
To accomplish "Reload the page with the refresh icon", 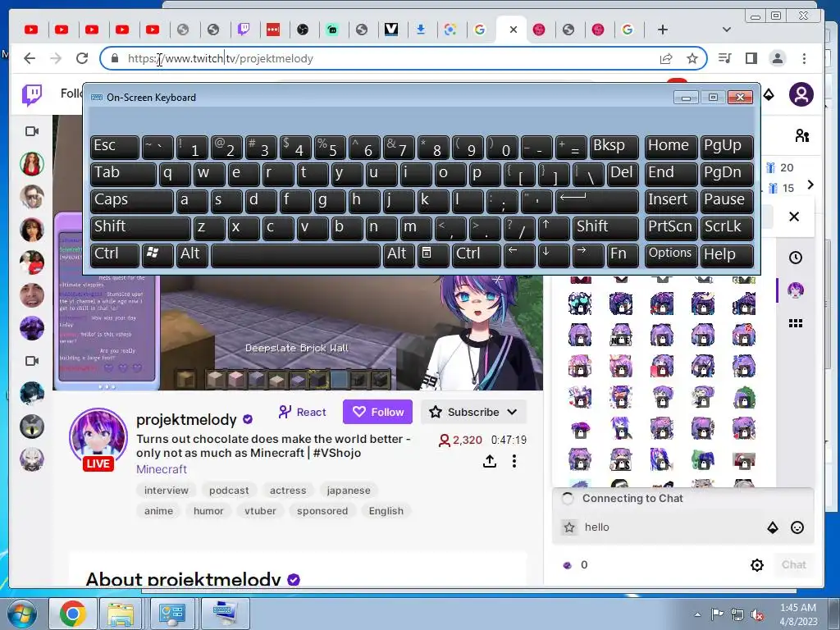I will click(82, 58).
